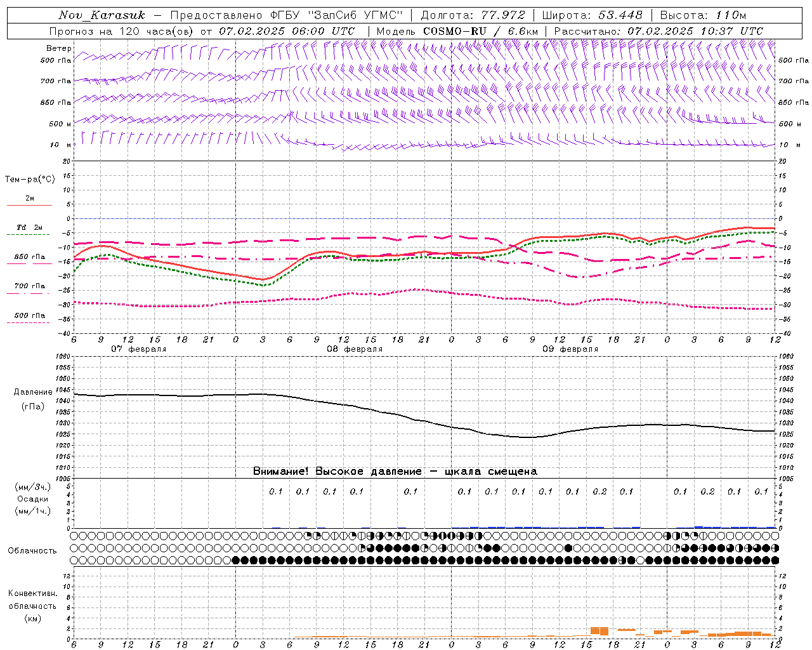Select the Прогноз на 120 часа(ов) forecast text
This screenshot has width=812, height=650.
(122, 31)
